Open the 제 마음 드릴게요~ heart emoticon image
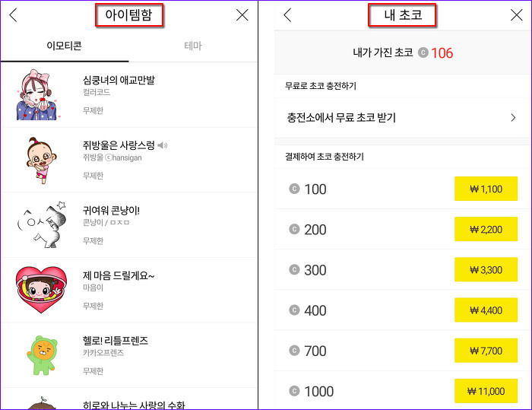 tap(41, 290)
